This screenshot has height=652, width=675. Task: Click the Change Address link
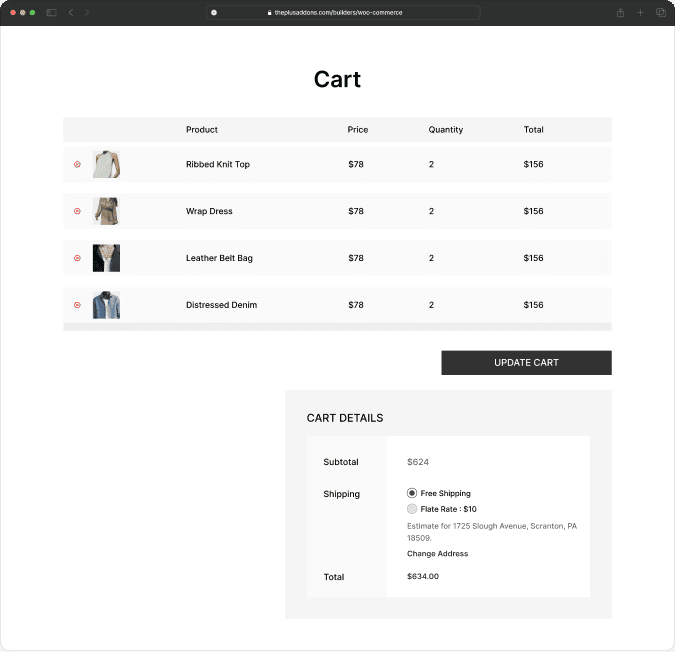tap(437, 553)
